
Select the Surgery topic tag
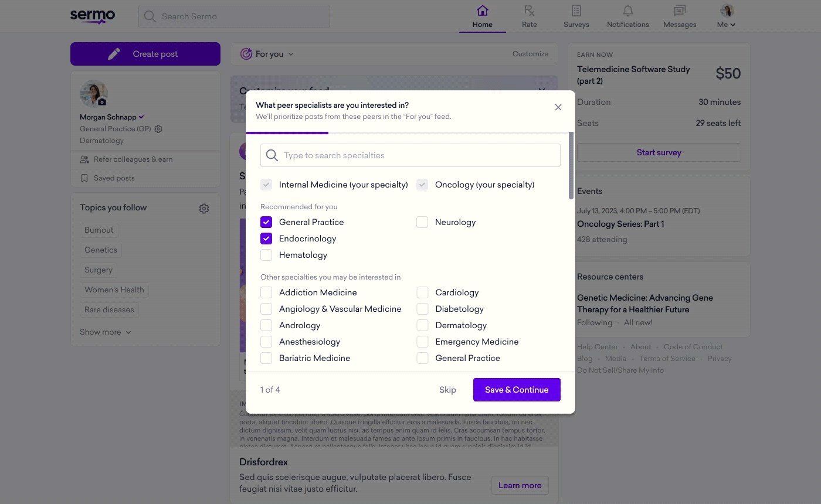[x=99, y=270]
